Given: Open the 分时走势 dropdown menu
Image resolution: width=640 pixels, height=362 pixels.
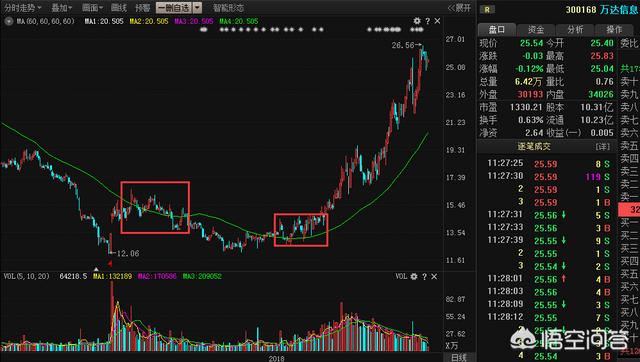Looking at the screenshot, I should coord(23,8).
